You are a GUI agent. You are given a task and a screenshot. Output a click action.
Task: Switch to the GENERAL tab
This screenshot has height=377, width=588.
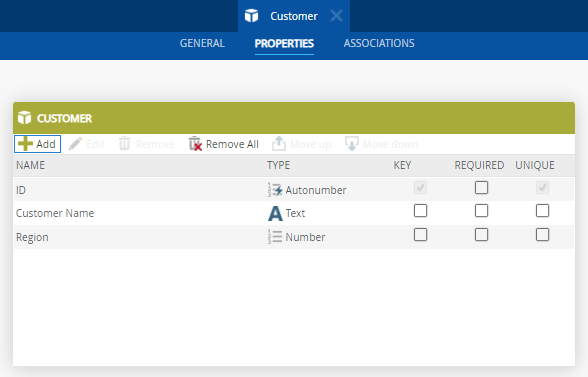pyautogui.click(x=202, y=44)
